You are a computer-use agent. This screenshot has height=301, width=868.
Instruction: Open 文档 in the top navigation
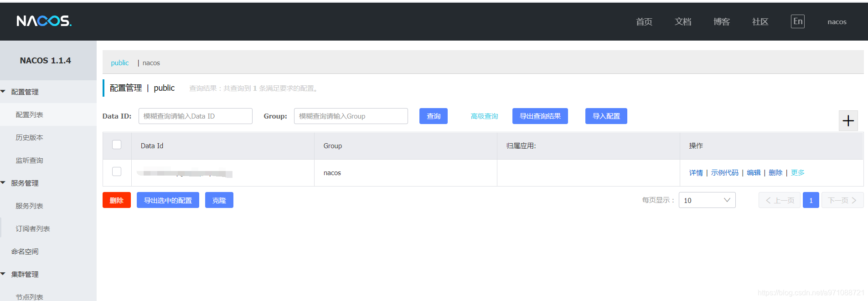(683, 21)
